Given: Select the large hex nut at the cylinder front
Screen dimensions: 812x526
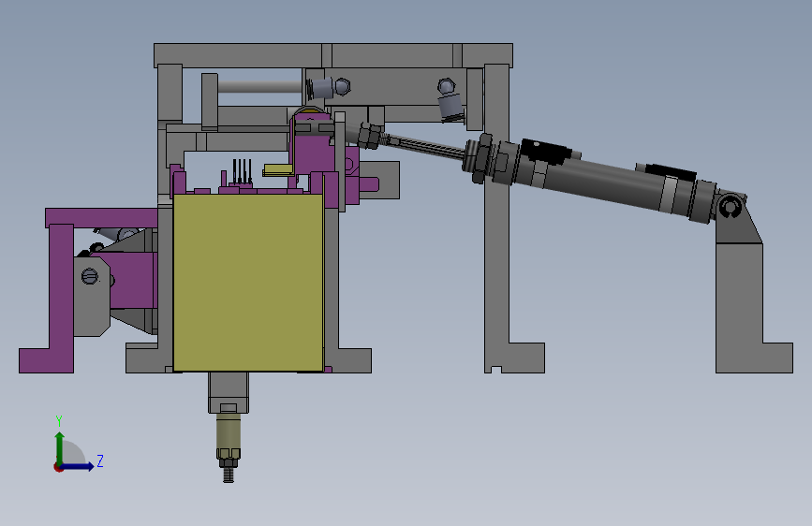Looking at the screenshot, I should tap(481, 158).
